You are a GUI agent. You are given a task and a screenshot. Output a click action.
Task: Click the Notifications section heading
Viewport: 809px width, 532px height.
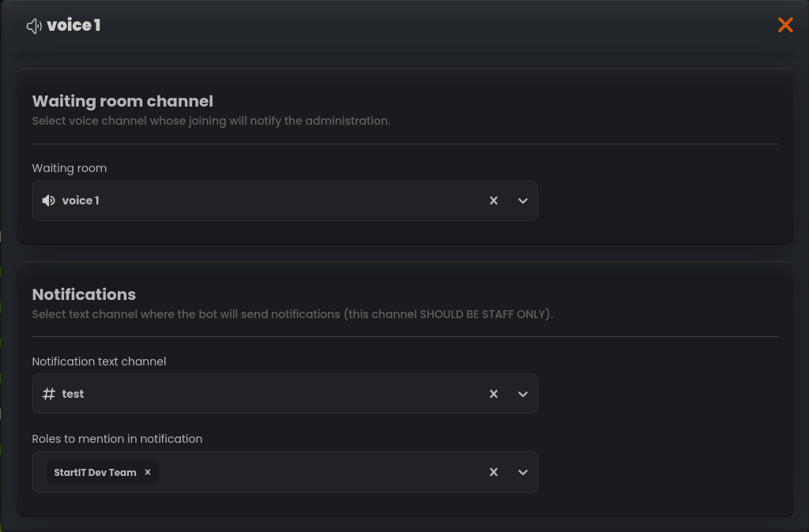point(84,294)
